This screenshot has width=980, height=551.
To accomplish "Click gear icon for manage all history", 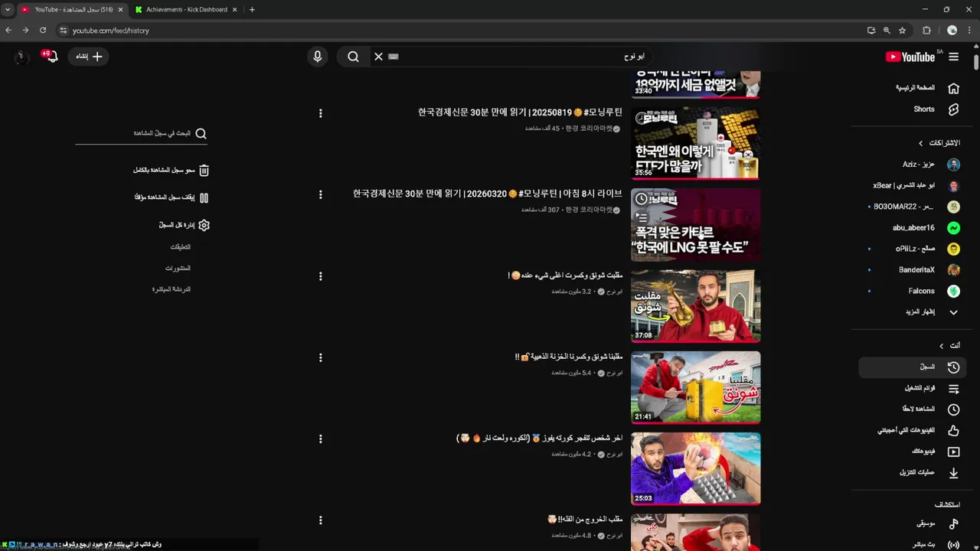I will tap(204, 225).
